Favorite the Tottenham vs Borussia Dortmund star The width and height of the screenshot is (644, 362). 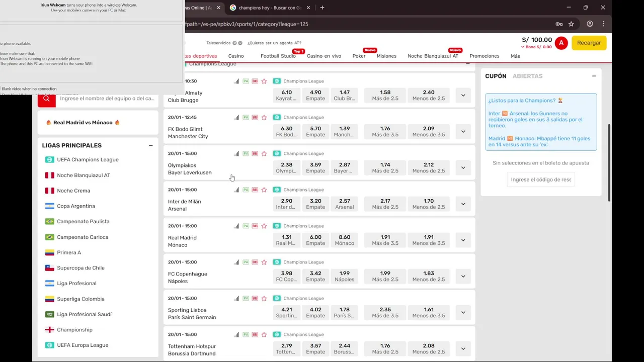click(264, 335)
